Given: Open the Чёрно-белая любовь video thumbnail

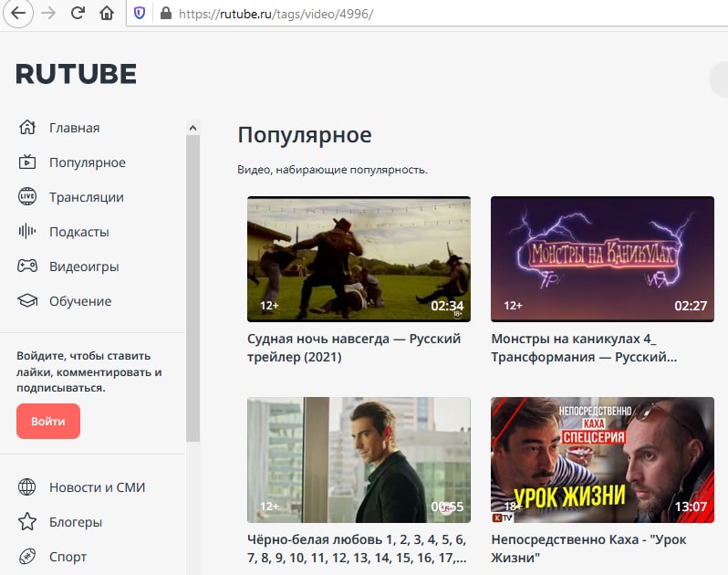Looking at the screenshot, I should [359, 459].
